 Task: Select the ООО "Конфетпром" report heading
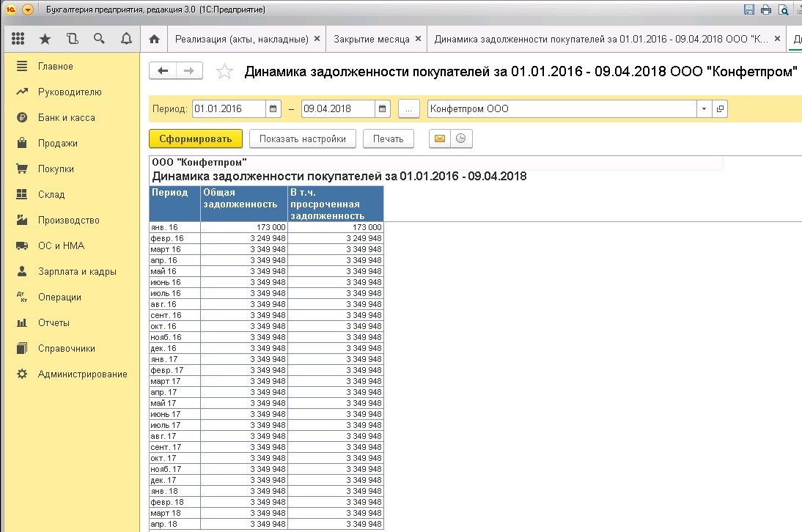tap(199, 163)
